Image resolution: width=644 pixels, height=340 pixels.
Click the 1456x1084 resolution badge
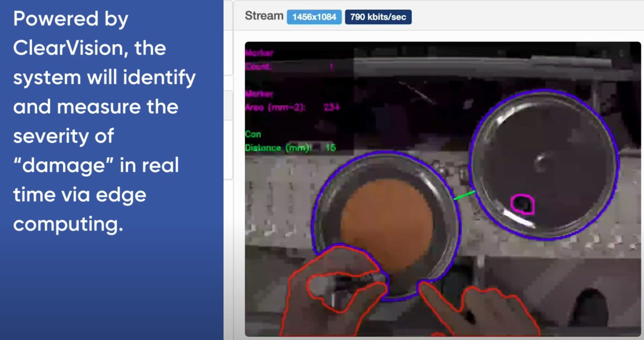click(314, 17)
